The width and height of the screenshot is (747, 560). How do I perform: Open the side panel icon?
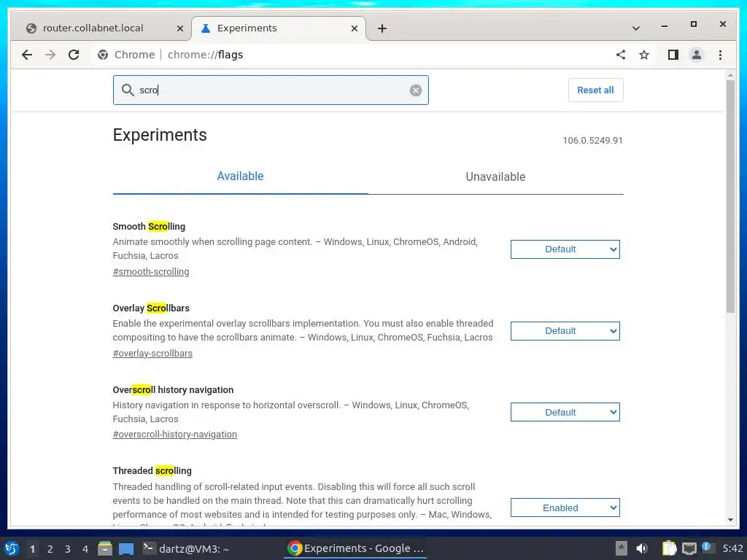(x=673, y=55)
